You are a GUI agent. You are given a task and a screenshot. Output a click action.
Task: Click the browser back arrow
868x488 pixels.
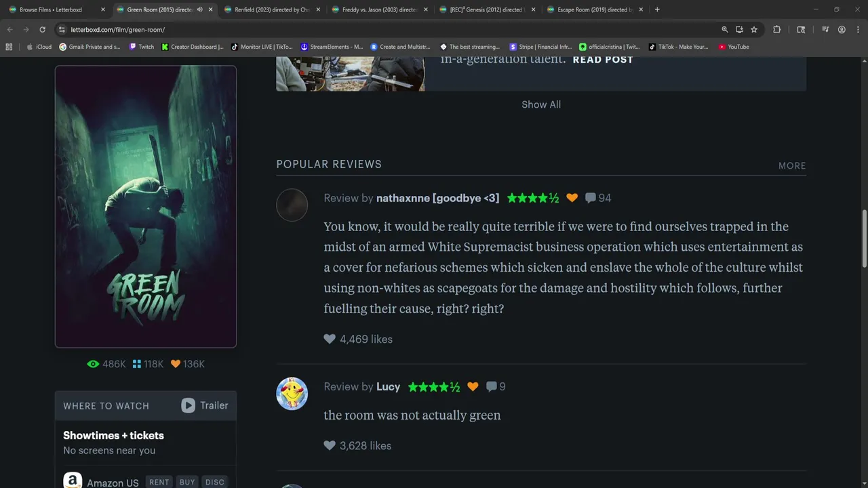9,30
